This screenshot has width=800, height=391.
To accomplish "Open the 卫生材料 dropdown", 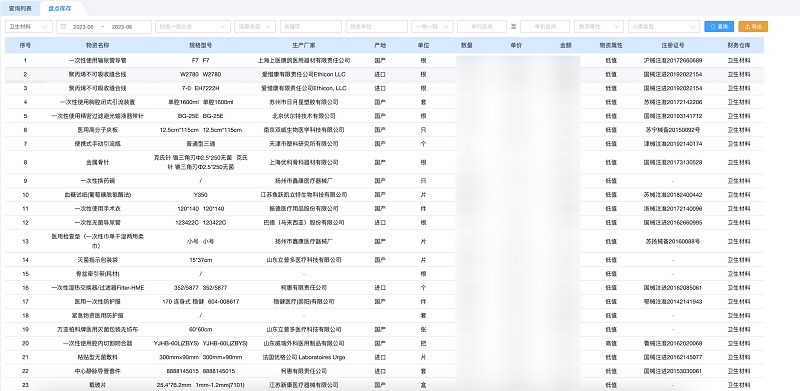I will [x=29, y=27].
